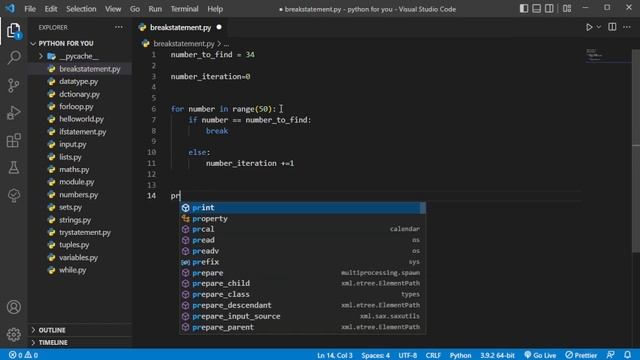Open the Explorer view in activity bar
The image size is (640, 360).
pos(13,31)
